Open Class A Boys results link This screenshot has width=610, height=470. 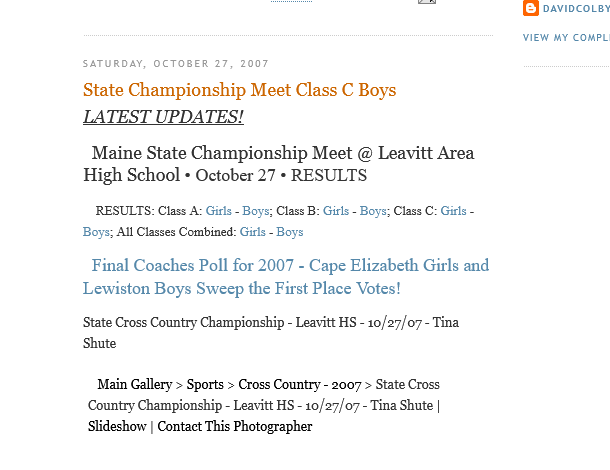pos(256,211)
